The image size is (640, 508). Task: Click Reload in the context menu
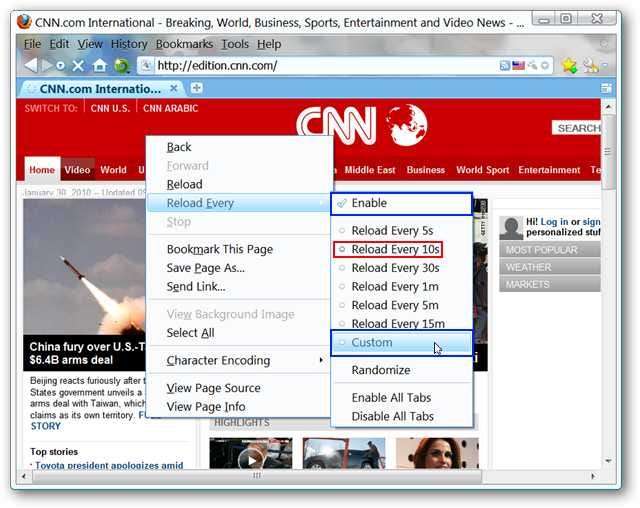pos(238,184)
